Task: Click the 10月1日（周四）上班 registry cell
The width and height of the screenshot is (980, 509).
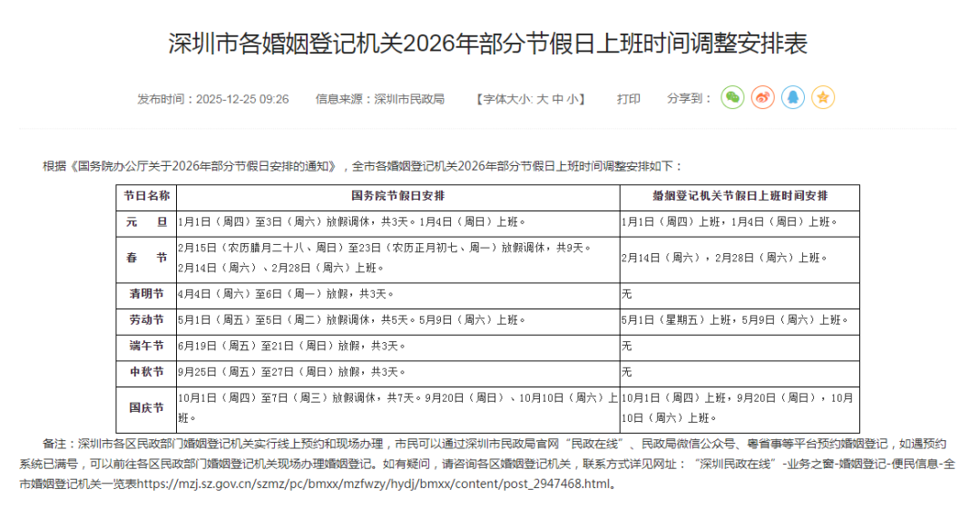Action: [x=740, y=408]
